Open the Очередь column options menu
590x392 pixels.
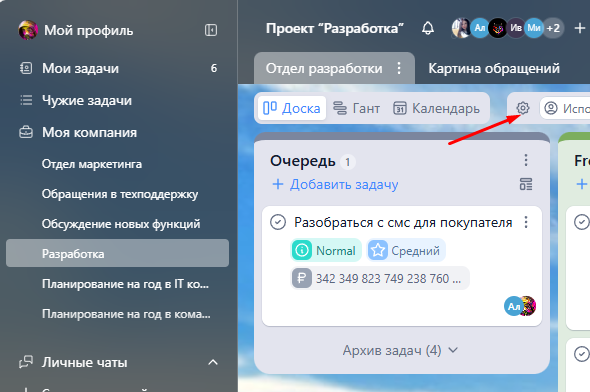coord(526,160)
